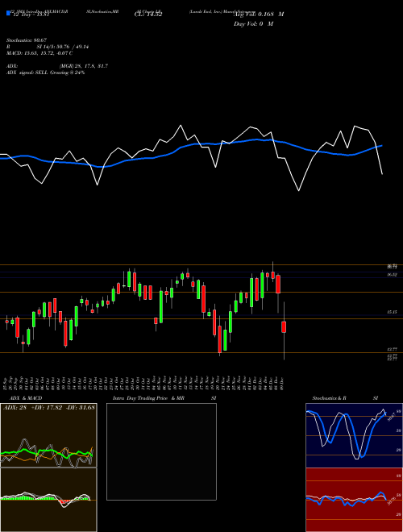Click the '(MGR) 28, 17.8, 31.7' ADX values
The width and height of the screenshot is (403, 532).
click(84, 66)
